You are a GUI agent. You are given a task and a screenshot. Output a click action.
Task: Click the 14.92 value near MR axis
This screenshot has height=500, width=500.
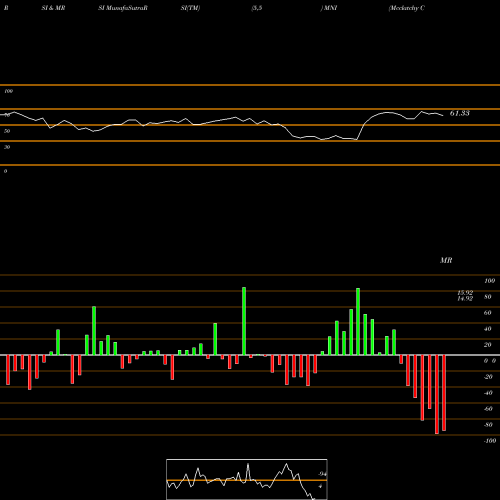coord(465,298)
